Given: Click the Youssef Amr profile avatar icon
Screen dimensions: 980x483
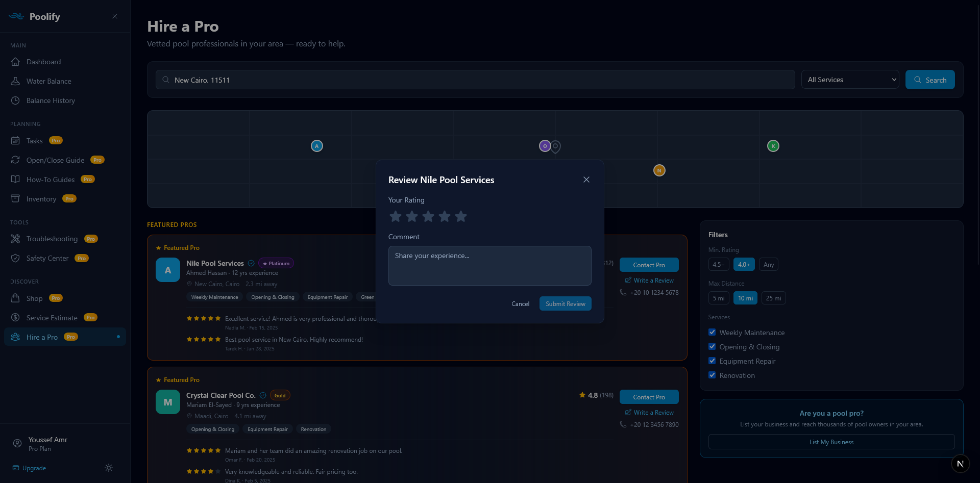Looking at the screenshot, I should coord(17,443).
